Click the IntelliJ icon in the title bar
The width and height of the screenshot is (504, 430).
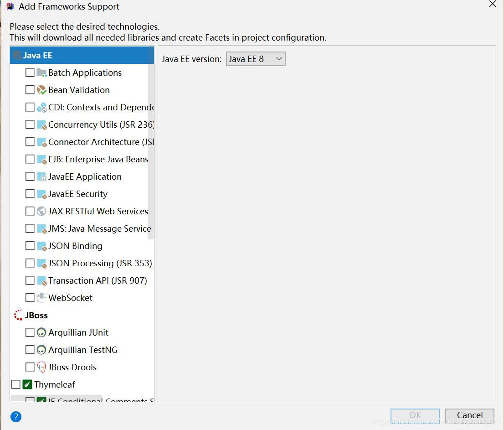(10, 6)
